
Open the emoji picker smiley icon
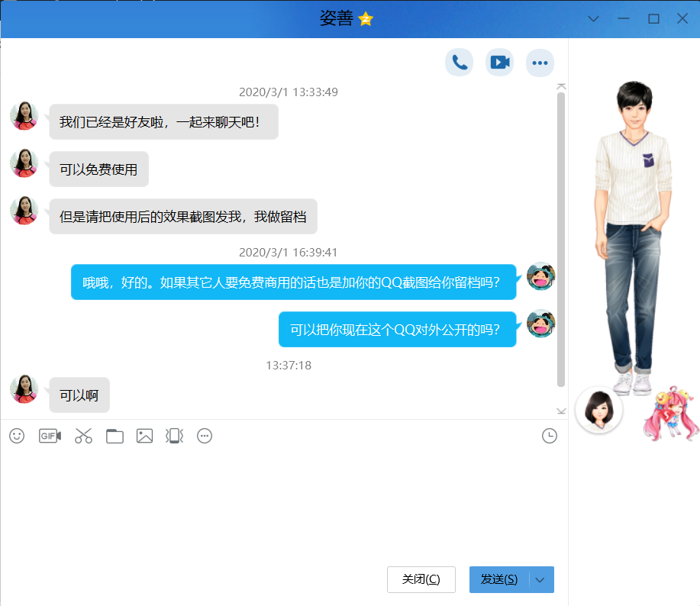tap(17, 436)
